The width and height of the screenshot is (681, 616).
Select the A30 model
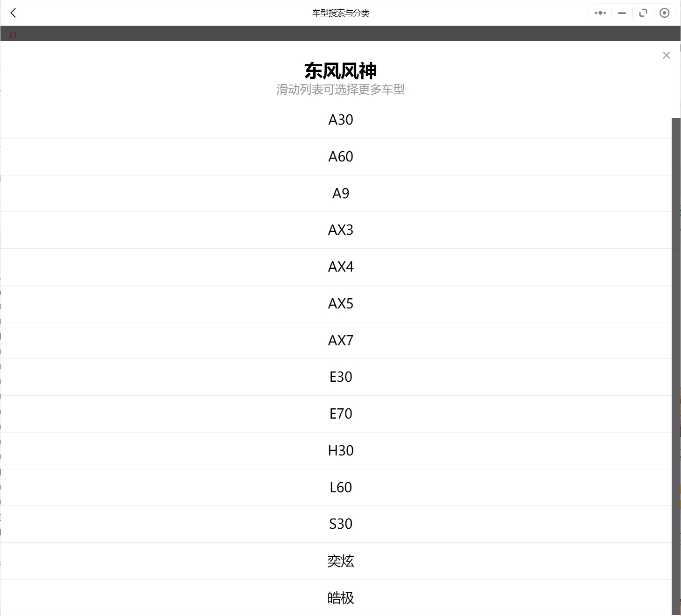340,120
